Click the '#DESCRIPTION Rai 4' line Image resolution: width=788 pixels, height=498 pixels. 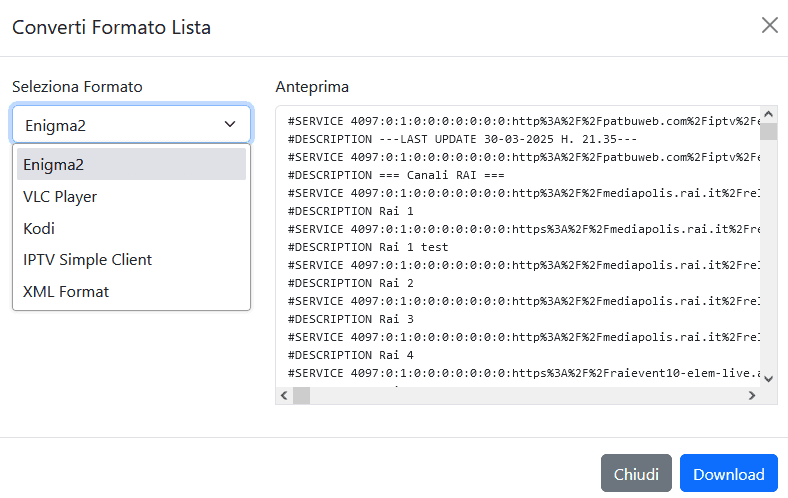(x=350, y=355)
